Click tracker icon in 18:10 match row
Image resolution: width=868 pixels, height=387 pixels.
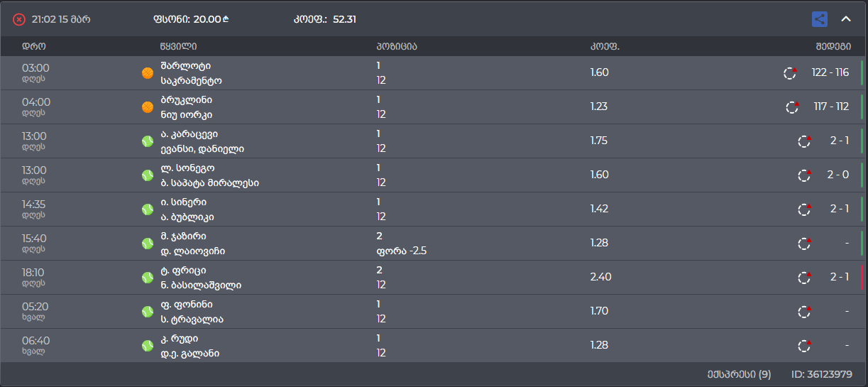[x=804, y=278]
